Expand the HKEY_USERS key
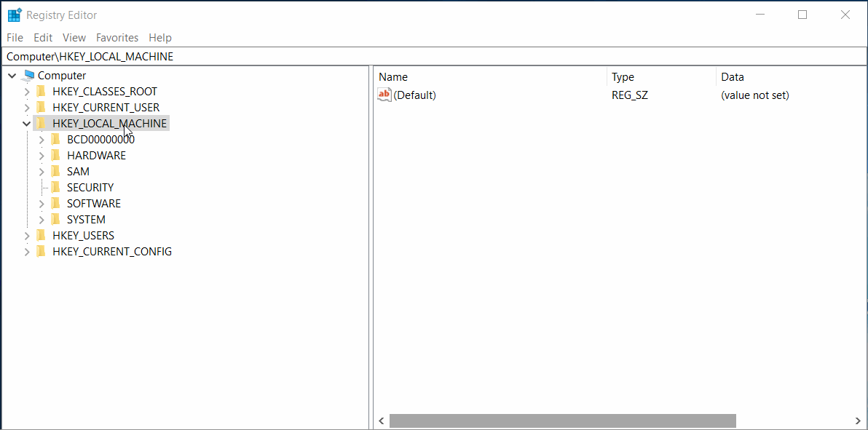Screen dimensions: 868x430 26,236
